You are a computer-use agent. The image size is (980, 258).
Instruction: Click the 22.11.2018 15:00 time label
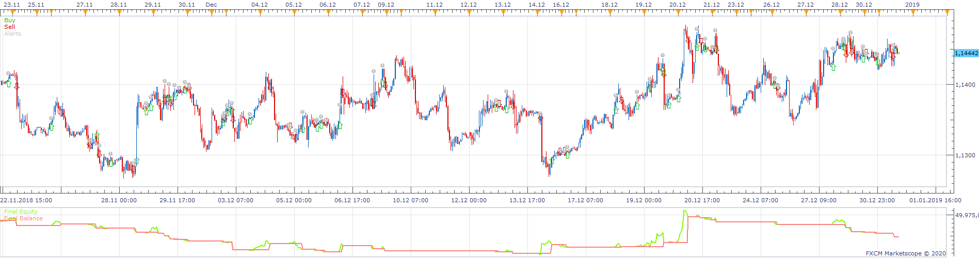pos(26,200)
